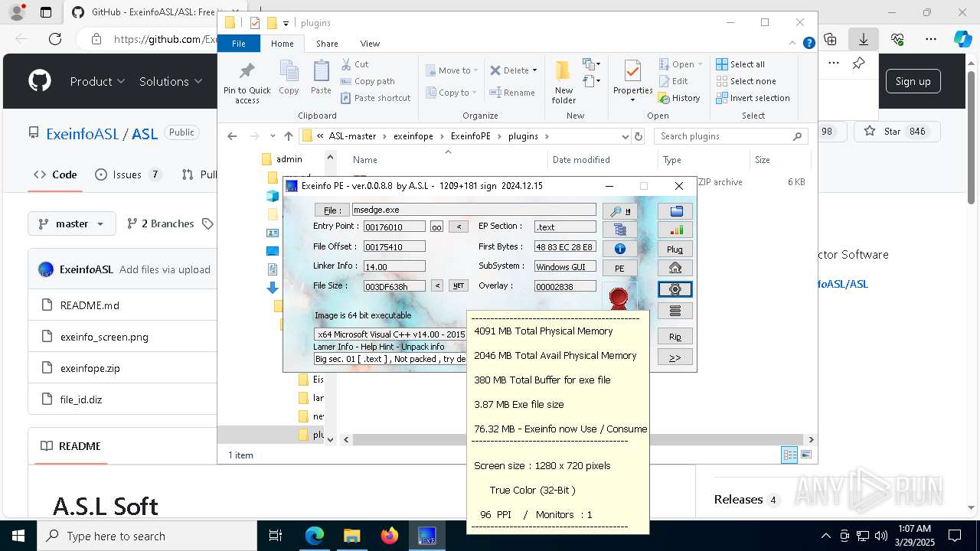
Task: Click the Explorer refresh button
Action: coord(639,136)
